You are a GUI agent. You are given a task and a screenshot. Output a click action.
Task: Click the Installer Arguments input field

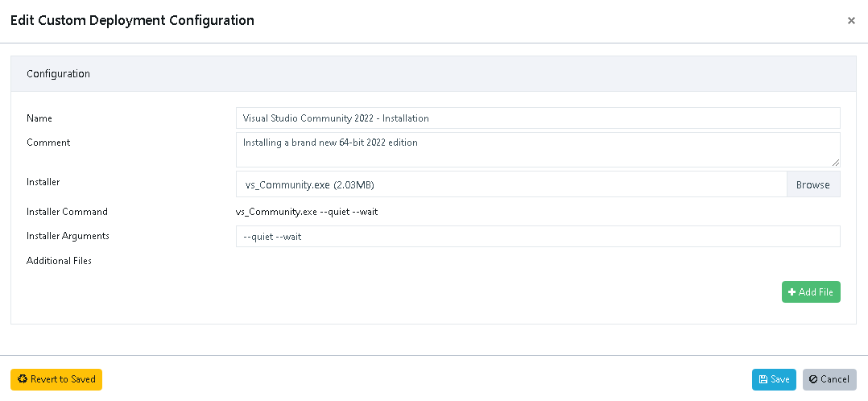(x=538, y=237)
